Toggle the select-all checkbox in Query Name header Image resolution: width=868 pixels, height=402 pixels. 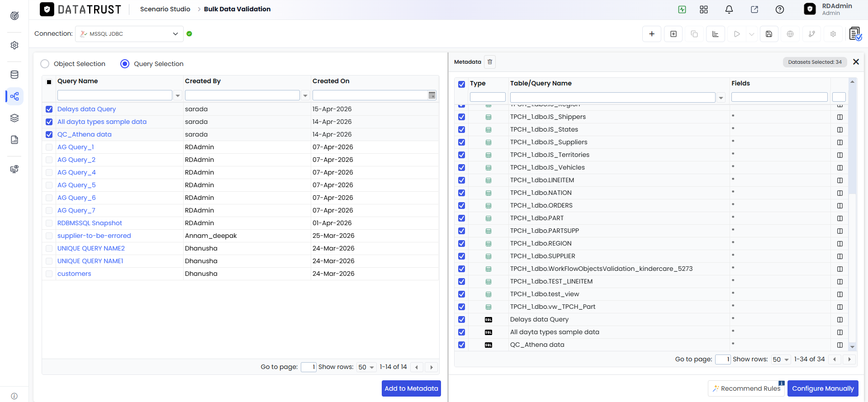tap(49, 82)
